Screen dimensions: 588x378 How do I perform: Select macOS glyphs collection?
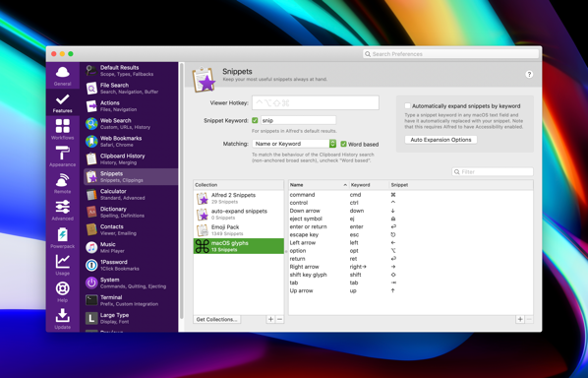tap(239, 246)
